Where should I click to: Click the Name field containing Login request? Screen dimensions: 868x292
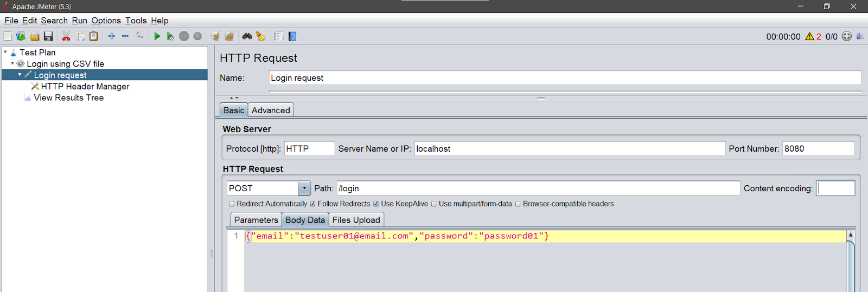pyautogui.click(x=565, y=77)
